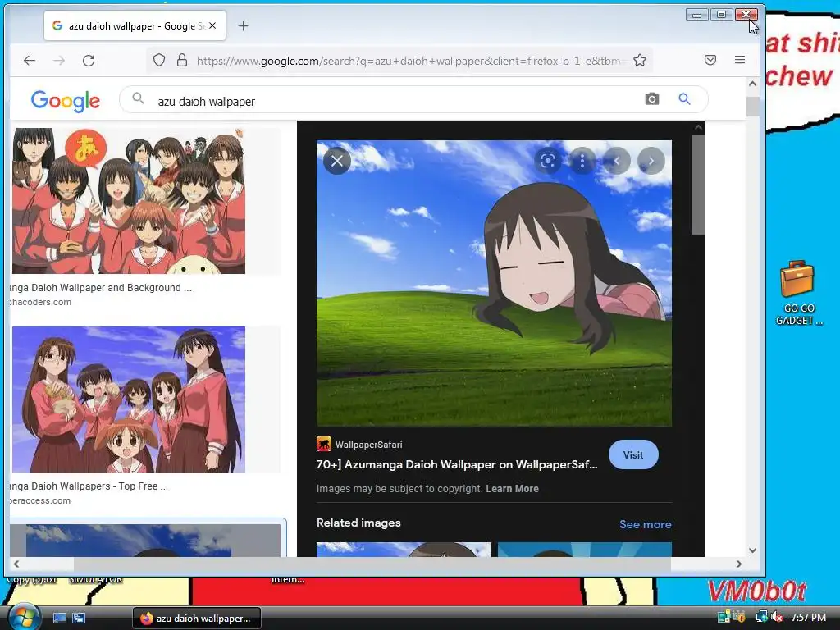Click the horizontal scrollbar right arrow
840x630 pixels.
click(739, 564)
